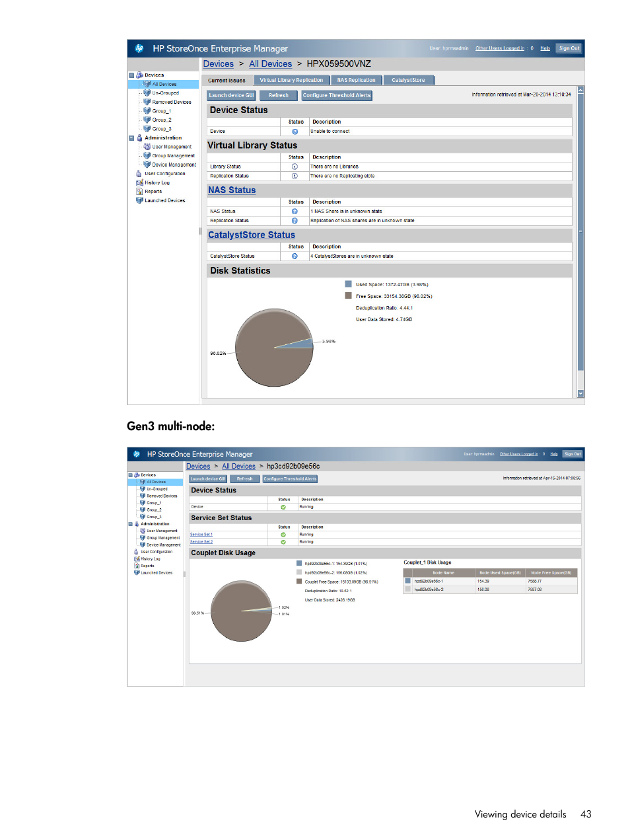The image size is (630, 840).
Task: Click the Launched Devices icon in the top window
Action: click(x=139, y=200)
